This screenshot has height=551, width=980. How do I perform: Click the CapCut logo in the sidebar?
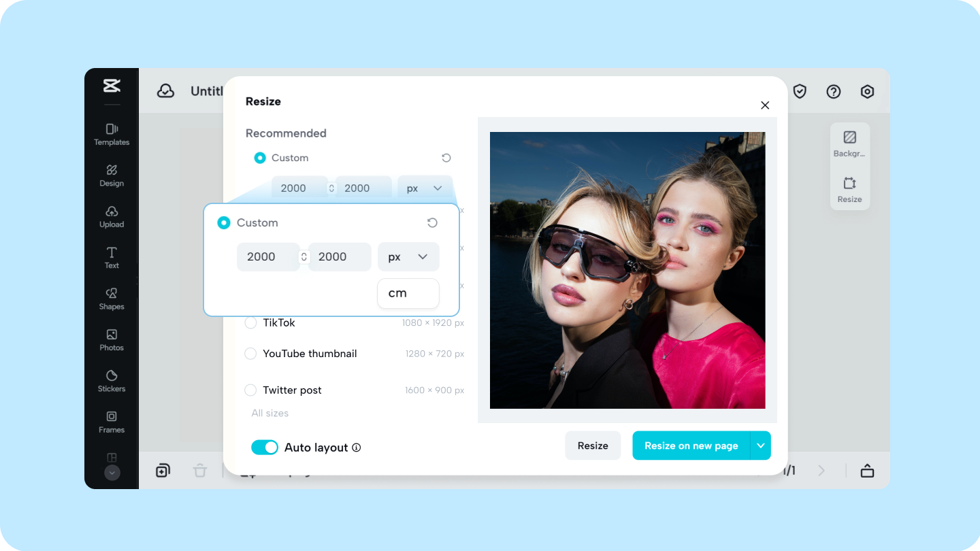pos(112,85)
